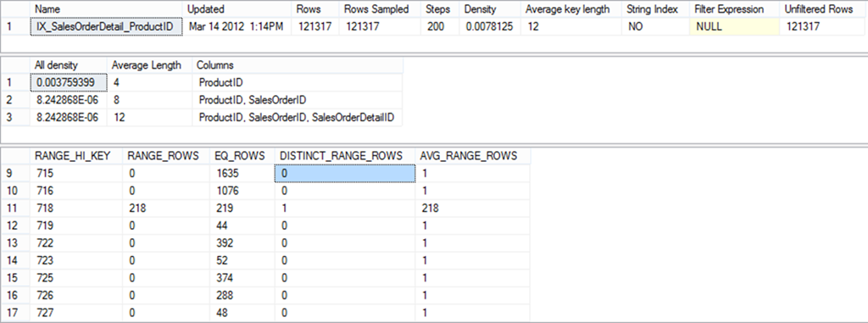Viewport: 868px width, 323px height.
Task: Select row header 3 in density grid
Action: pos(15,118)
